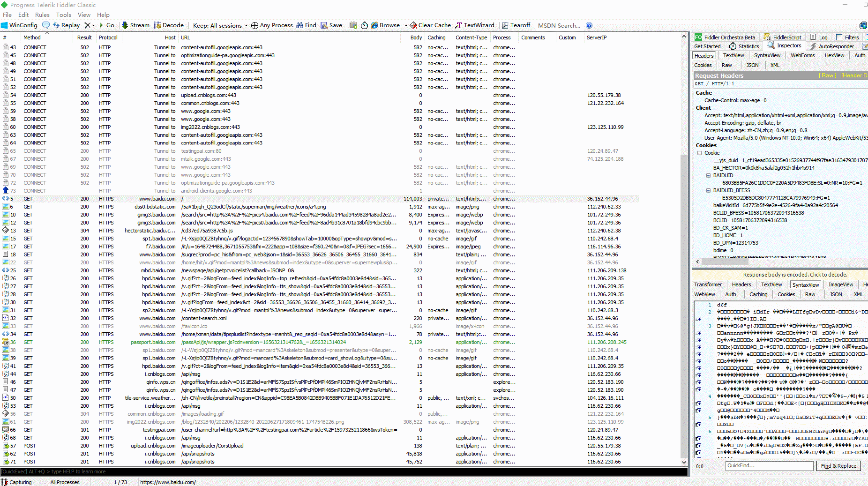868x486 pixels.
Task: Toggle Stream mode in toolbar
Action: tap(135, 25)
